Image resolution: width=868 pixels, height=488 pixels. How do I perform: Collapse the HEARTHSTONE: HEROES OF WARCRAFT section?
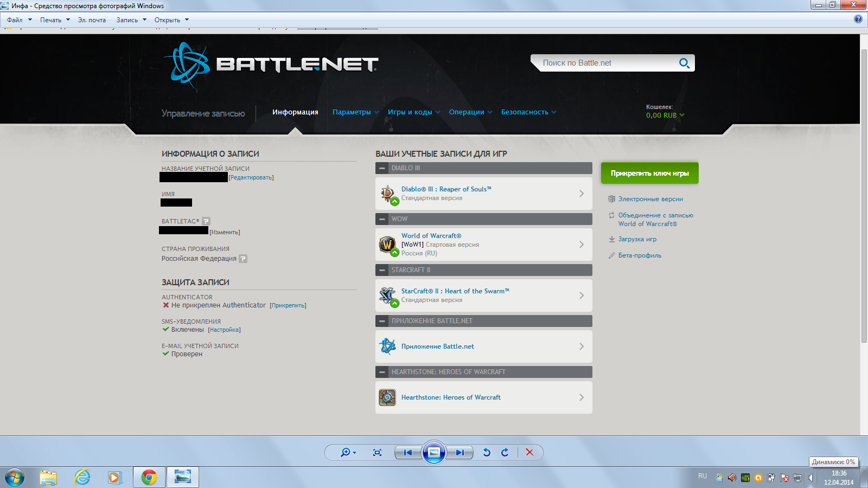382,372
